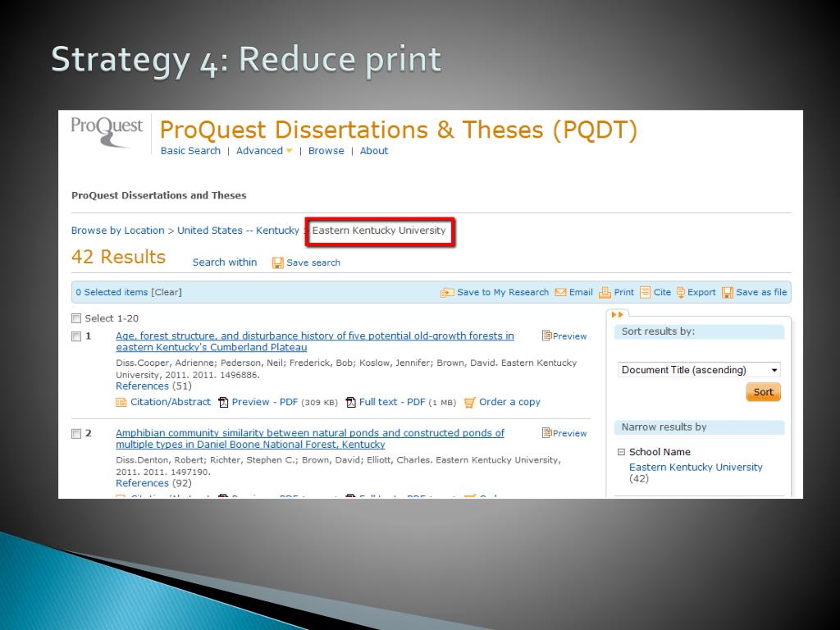
Task: Click the 42 Results heading
Action: [x=118, y=257]
